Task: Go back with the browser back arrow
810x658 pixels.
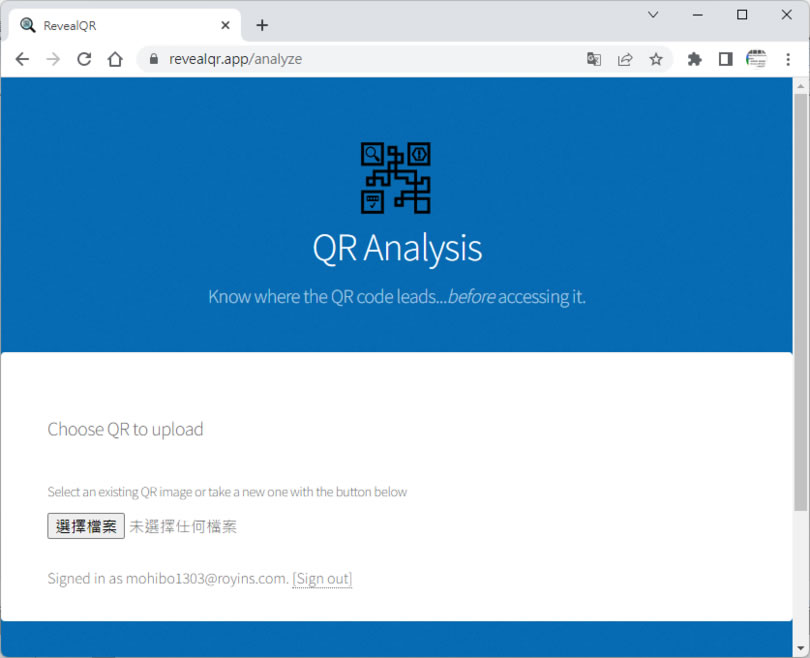Action: coord(22,59)
